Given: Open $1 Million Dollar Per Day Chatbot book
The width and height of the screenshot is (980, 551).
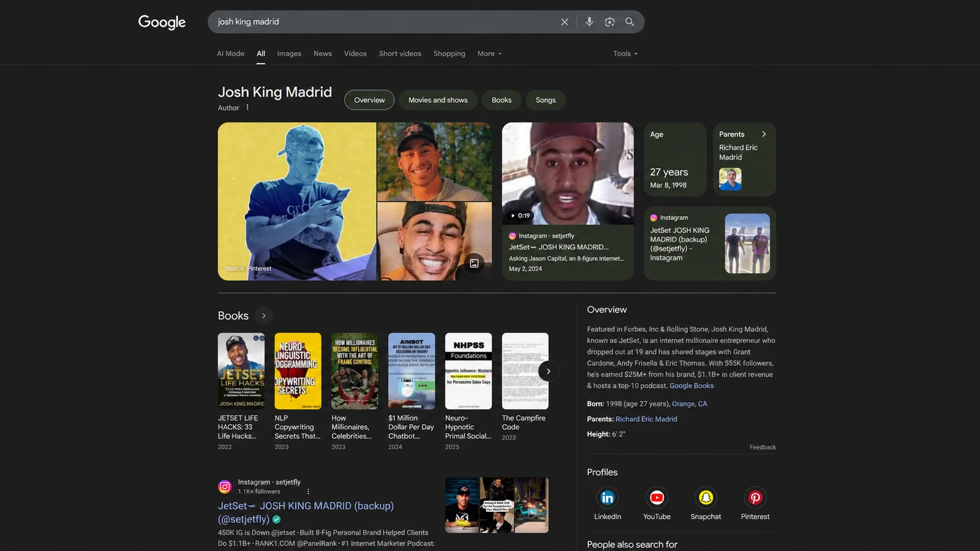Looking at the screenshot, I should coord(412,371).
